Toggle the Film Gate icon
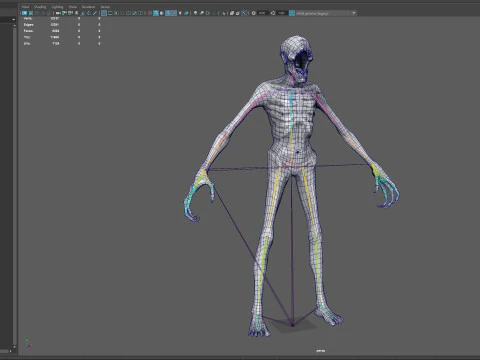Image resolution: width=480 pixels, height=360 pixels. (110, 13)
